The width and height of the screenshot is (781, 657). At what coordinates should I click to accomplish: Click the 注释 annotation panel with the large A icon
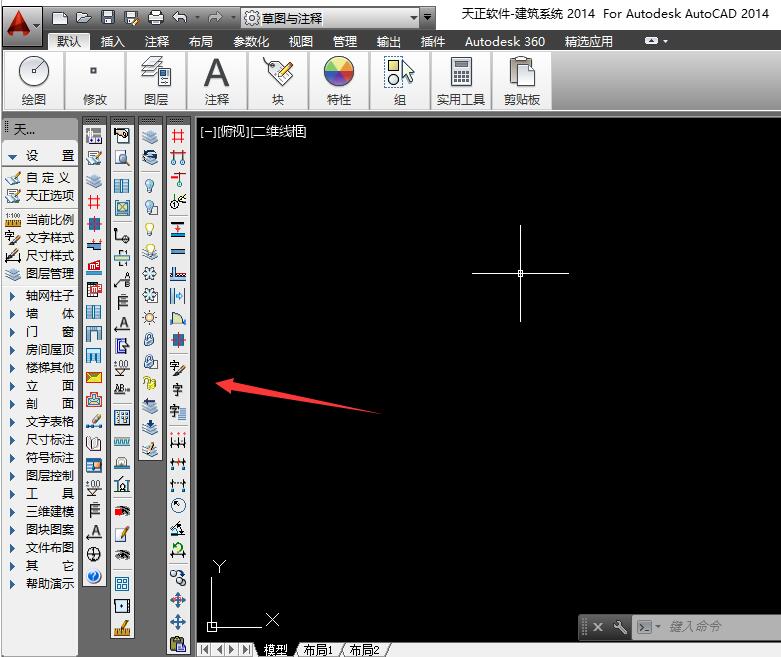pyautogui.click(x=216, y=81)
